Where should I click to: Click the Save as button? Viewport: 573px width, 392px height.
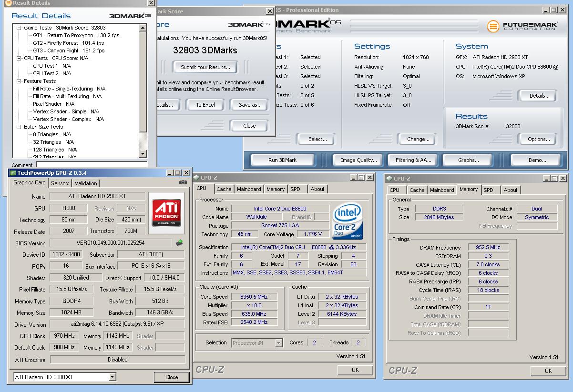[x=250, y=105]
